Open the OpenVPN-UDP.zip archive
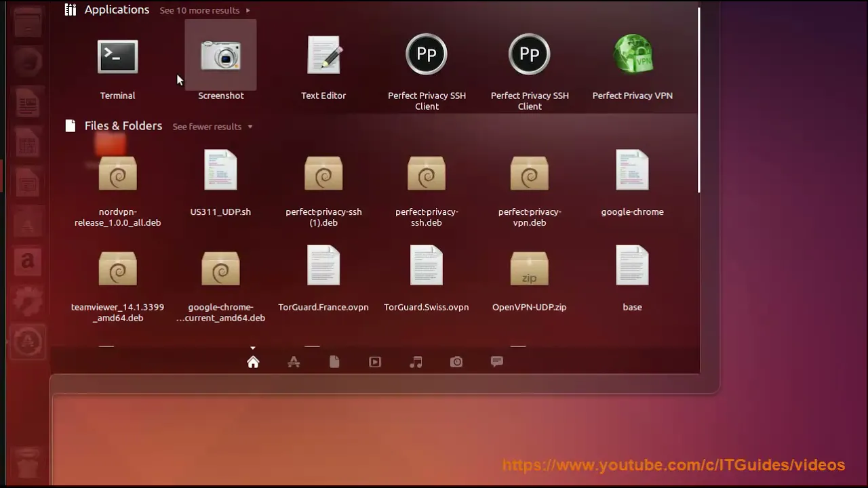 click(x=530, y=269)
